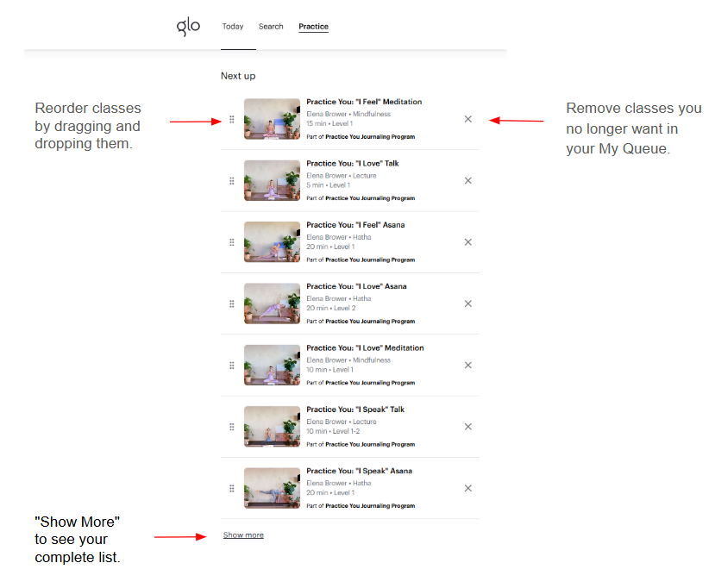Expand list with Show more link

point(243,535)
